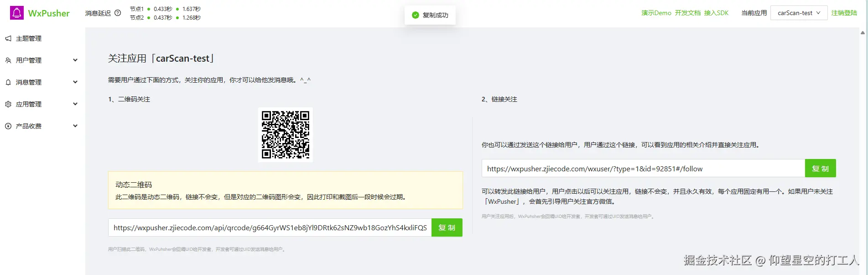868x275 pixels.
Task: Click the message delay help question-mark icon
Action: pos(118,13)
